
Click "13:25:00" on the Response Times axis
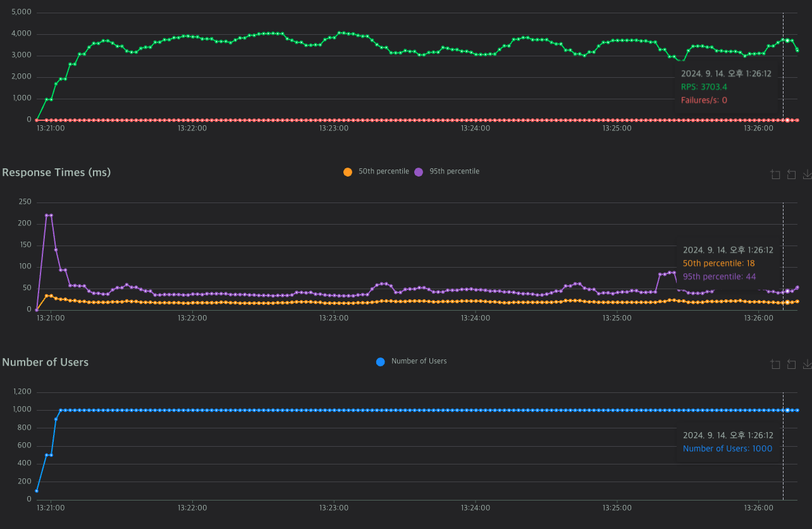[x=617, y=318]
